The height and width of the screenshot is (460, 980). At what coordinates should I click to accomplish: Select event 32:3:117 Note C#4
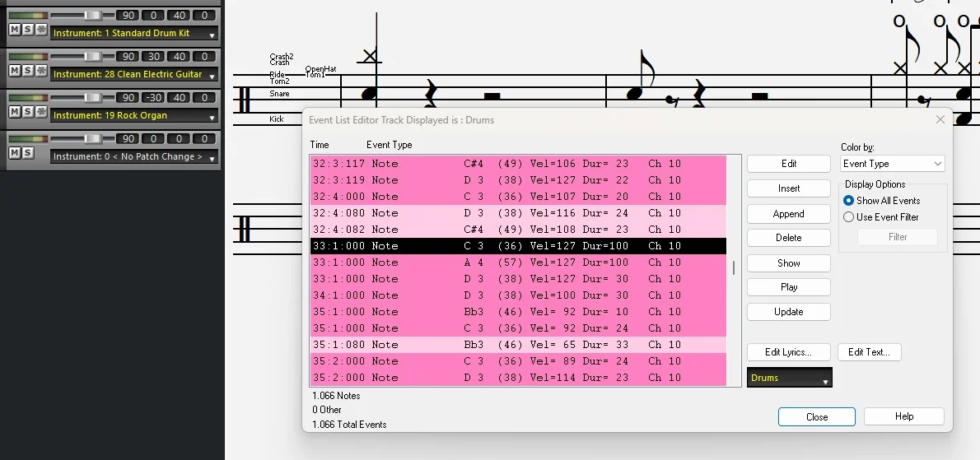pos(518,164)
